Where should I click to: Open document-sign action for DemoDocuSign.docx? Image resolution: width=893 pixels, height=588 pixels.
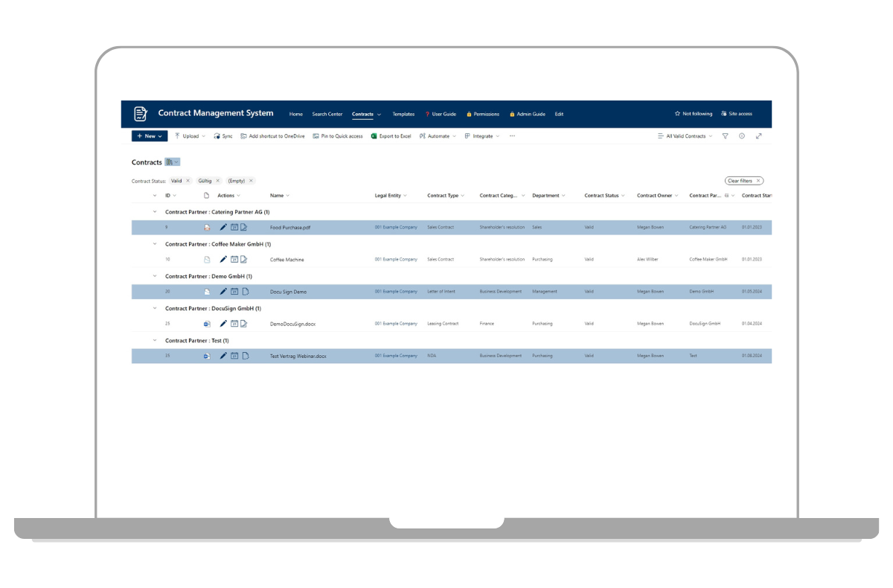click(x=243, y=324)
